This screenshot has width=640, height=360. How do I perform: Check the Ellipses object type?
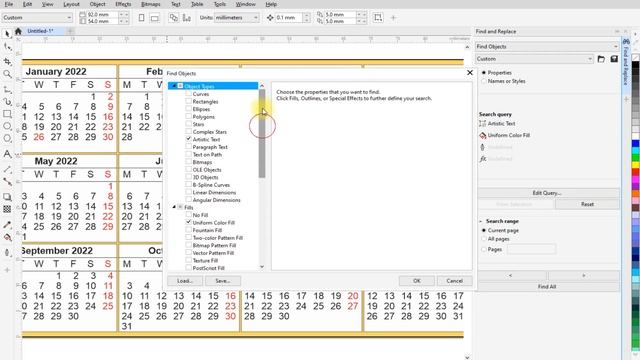tap(189, 109)
